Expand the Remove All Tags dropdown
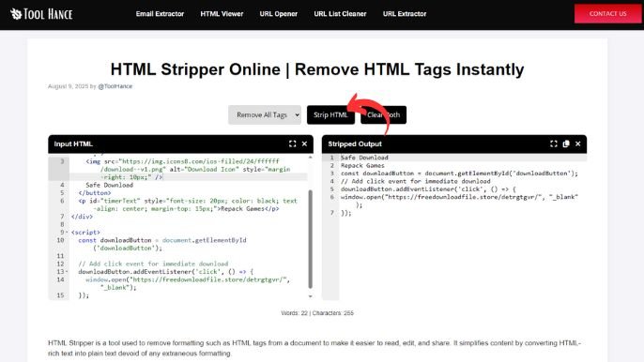644x362 pixels. tap(265, 115)
